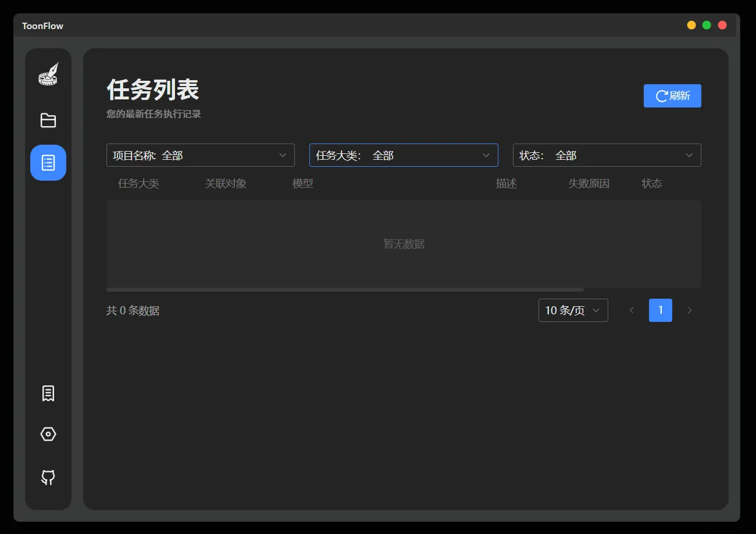756x534 pixels.
Task: Click the 任务列表 page title
Action: click(153, 89)
